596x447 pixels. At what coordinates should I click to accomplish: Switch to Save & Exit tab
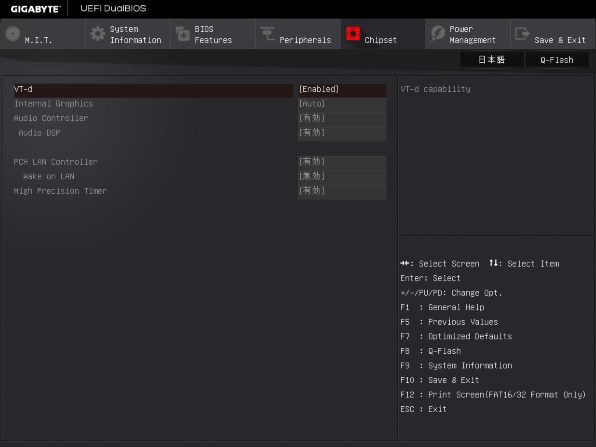(x=553, y=34)
